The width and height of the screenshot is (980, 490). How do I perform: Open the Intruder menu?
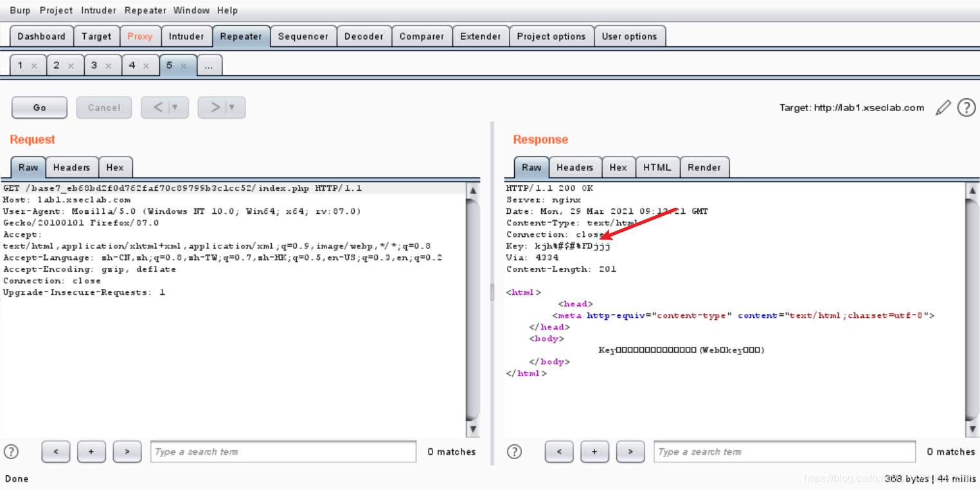click(x=98, y=10)
